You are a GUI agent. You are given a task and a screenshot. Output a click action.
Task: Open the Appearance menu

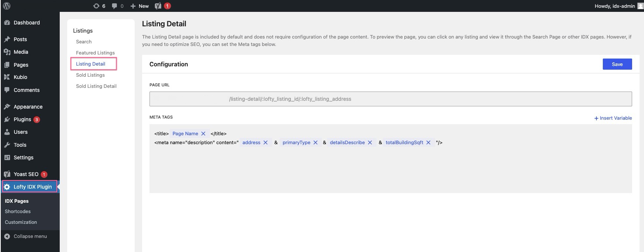click(28, 107)
